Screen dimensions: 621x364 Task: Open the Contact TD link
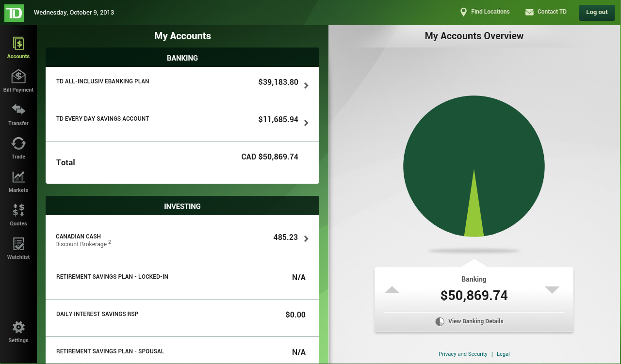click(552, 12)
